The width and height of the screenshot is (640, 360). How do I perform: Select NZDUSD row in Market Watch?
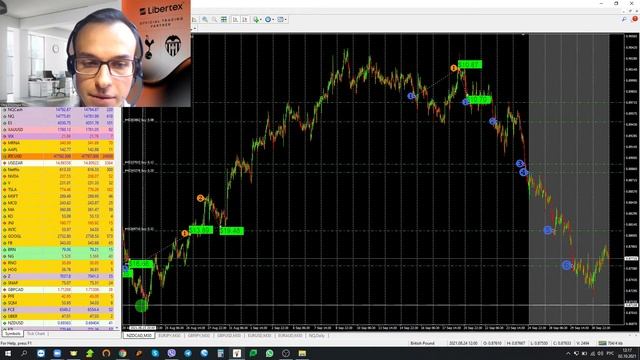[x=58, y=323]
